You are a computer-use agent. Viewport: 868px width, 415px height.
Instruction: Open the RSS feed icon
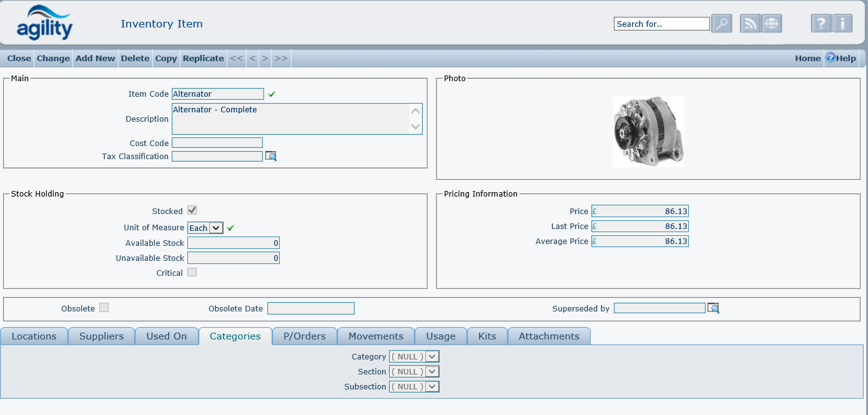(x=750, y=24)
